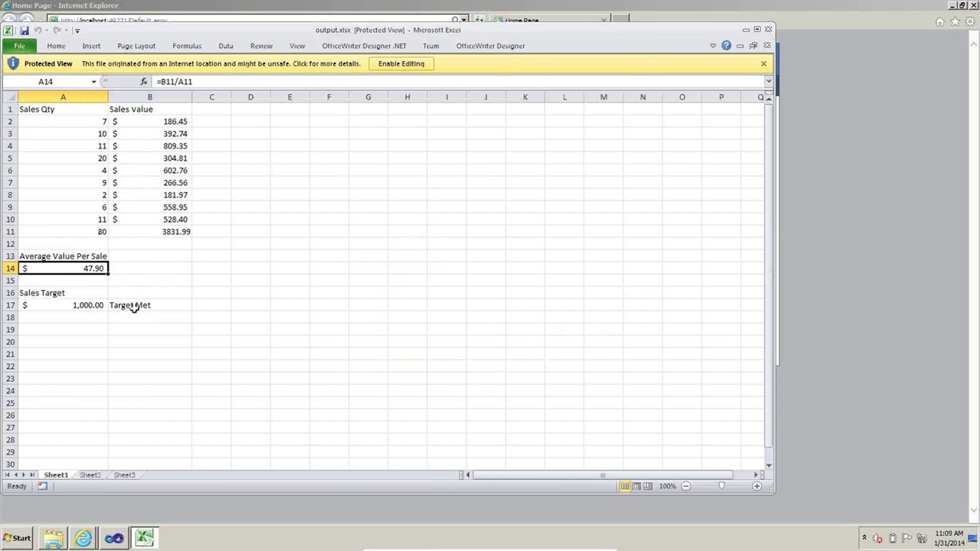
Task: Minimize the ribbon using the caret icon
Action: 713,45
